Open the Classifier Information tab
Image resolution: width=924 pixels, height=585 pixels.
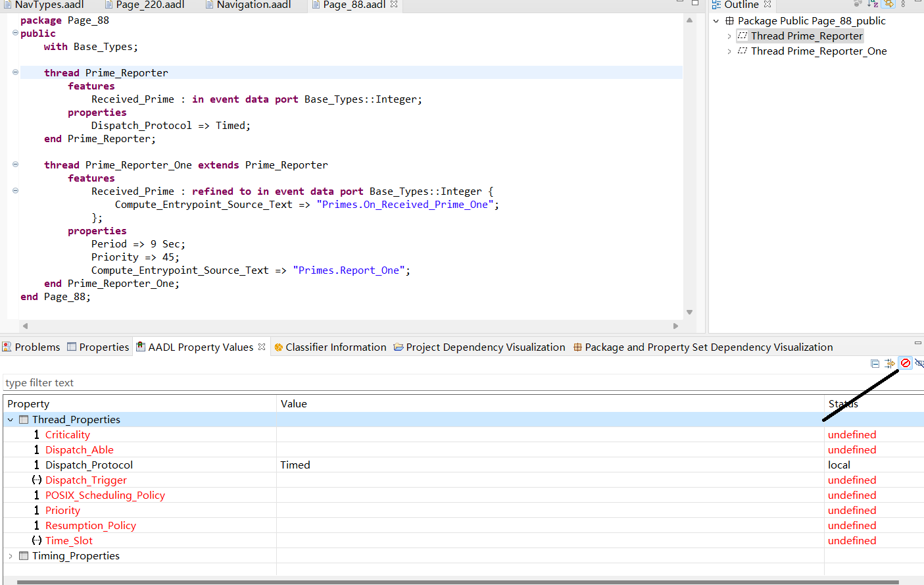coord(330,347)
